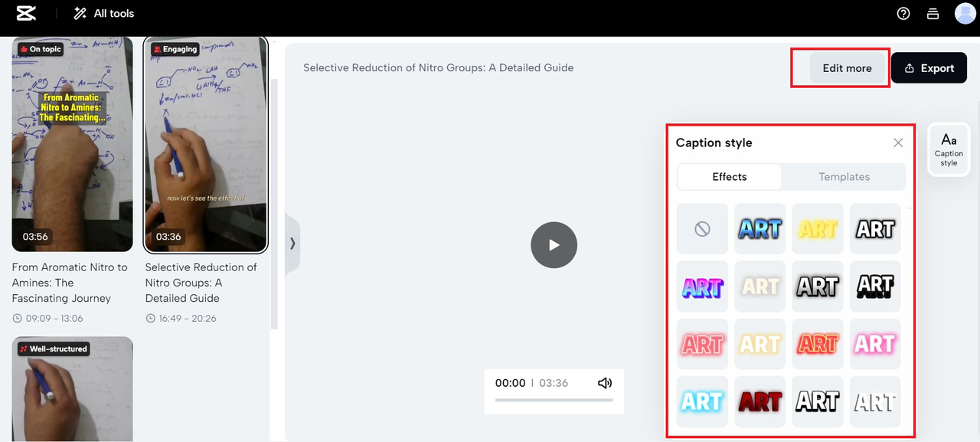
Task: Select the no-effect circle-slash icon
Action: (x=702, y=228)
